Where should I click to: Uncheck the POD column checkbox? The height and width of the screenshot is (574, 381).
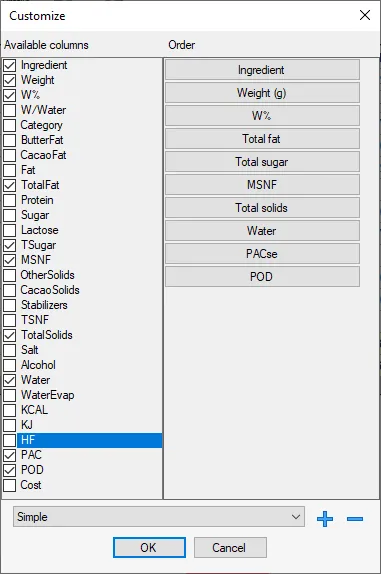coord(10,470)
